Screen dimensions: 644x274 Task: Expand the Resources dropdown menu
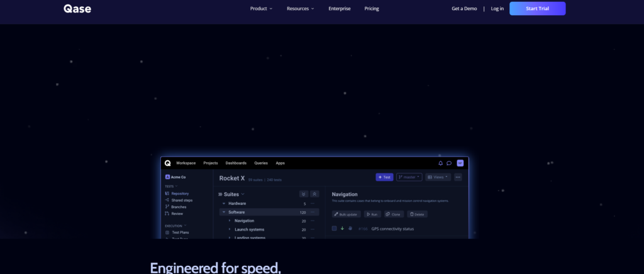[300, 9]
